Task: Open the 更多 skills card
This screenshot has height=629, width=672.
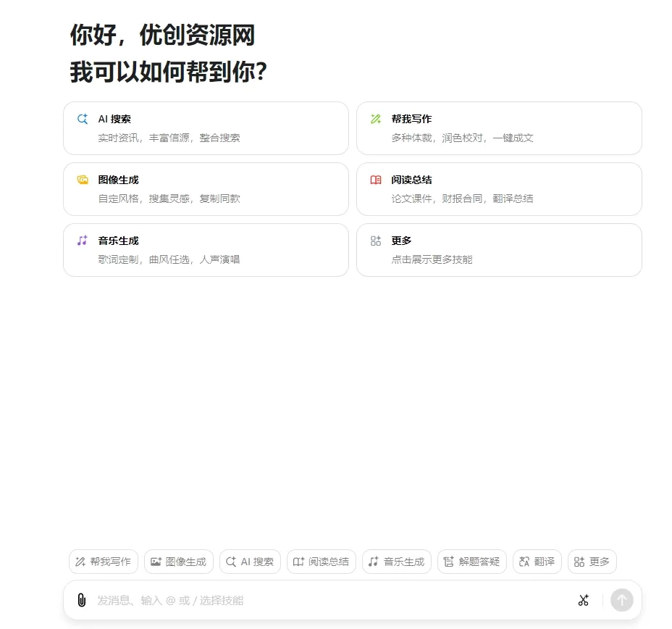Action: (x=499, y=250)
